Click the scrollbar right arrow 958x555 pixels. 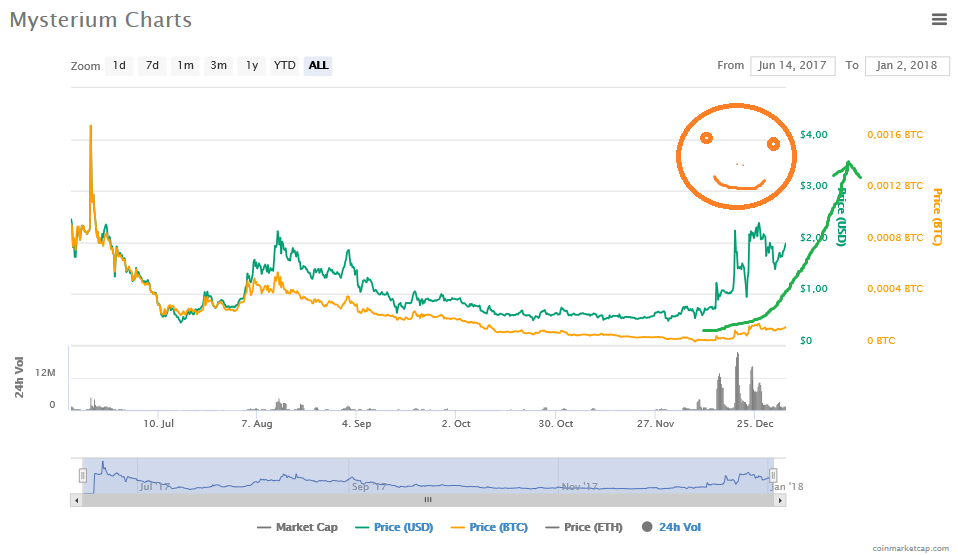click(780, 500)
